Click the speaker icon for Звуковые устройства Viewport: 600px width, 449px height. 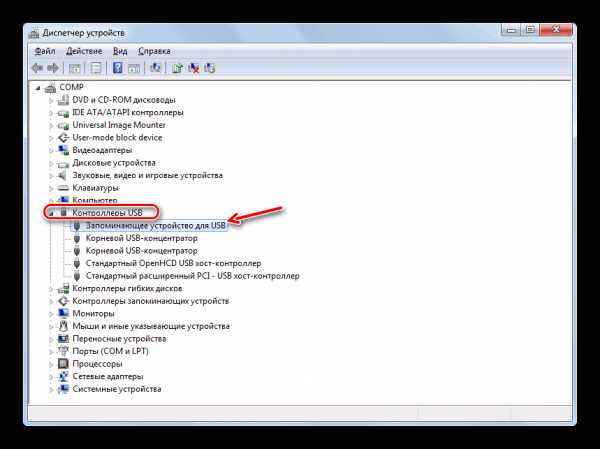(63, 175)
